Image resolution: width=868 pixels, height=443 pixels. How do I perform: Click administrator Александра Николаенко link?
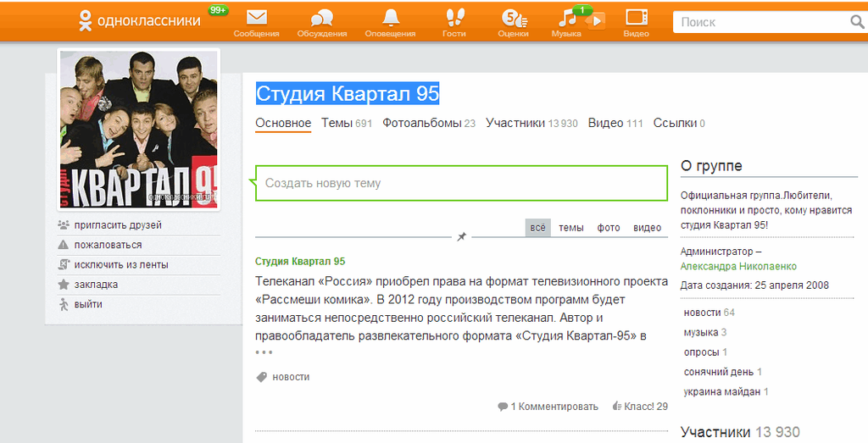tap(738, 267)
